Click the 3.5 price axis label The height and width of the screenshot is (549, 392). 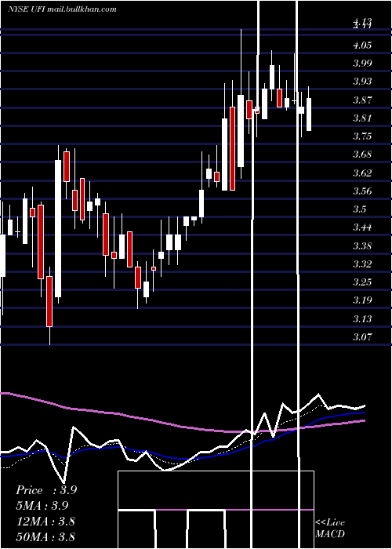(x=359, y=209)
